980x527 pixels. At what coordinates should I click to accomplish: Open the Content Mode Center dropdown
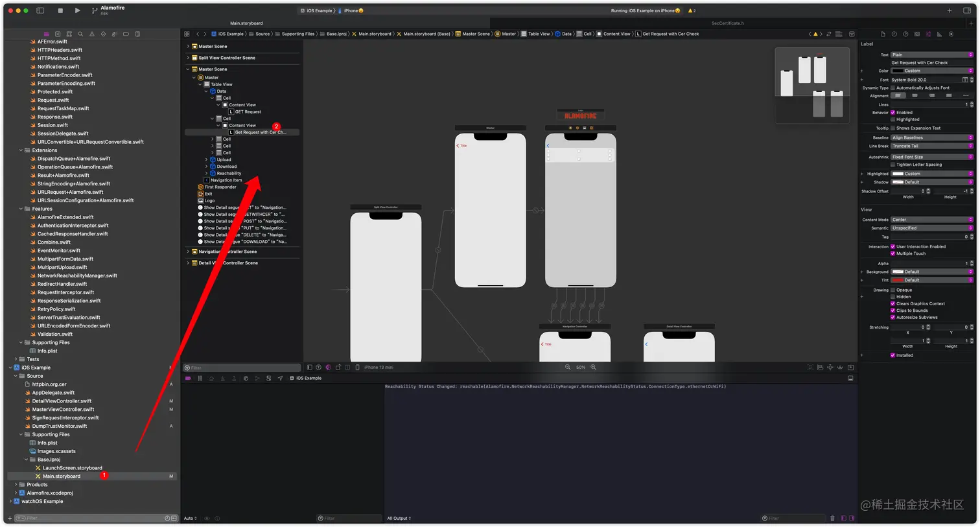point(932,220)
